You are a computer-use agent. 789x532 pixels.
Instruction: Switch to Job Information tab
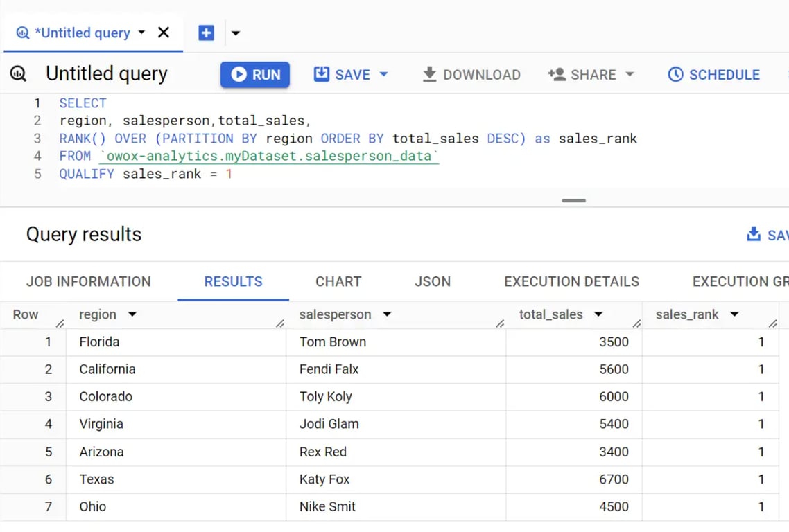click(x=89, y=282)
